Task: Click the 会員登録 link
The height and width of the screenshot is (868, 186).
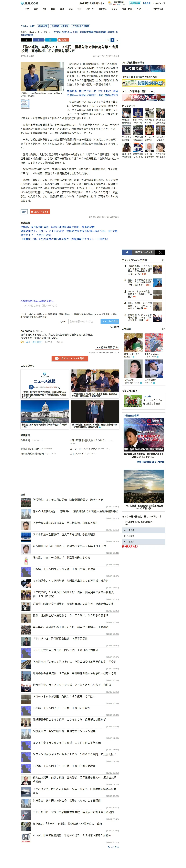Action: [146, 3]
